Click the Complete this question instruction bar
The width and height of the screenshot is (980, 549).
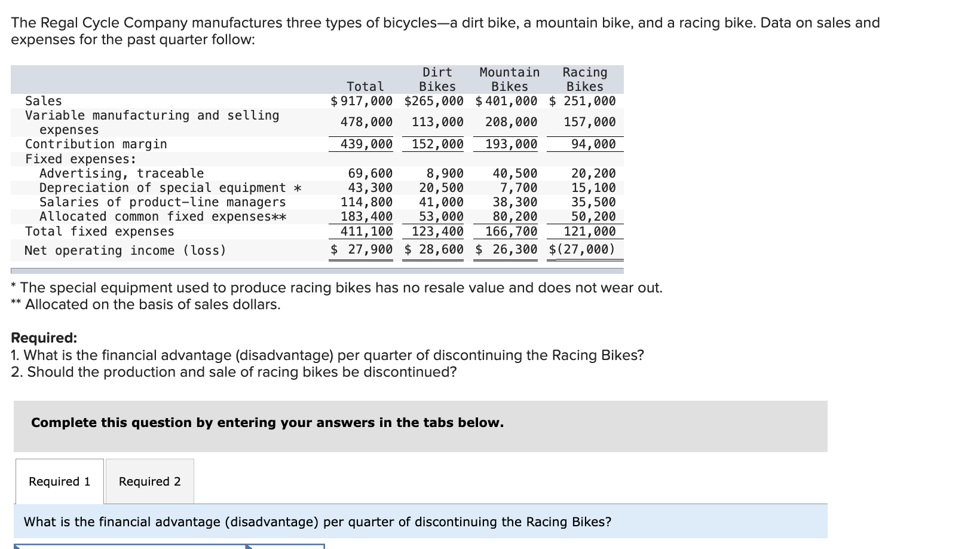point(267,422)
